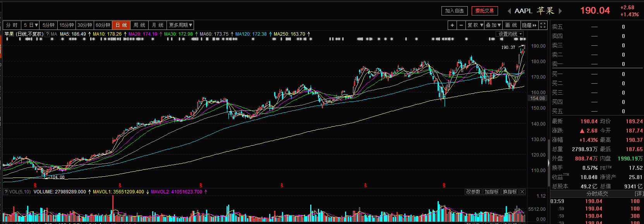Image resolution: width=644 pixels, height=224 pixels.
Task: Click the MA5: 186.49 label
Action: click(x=73, y=34)
